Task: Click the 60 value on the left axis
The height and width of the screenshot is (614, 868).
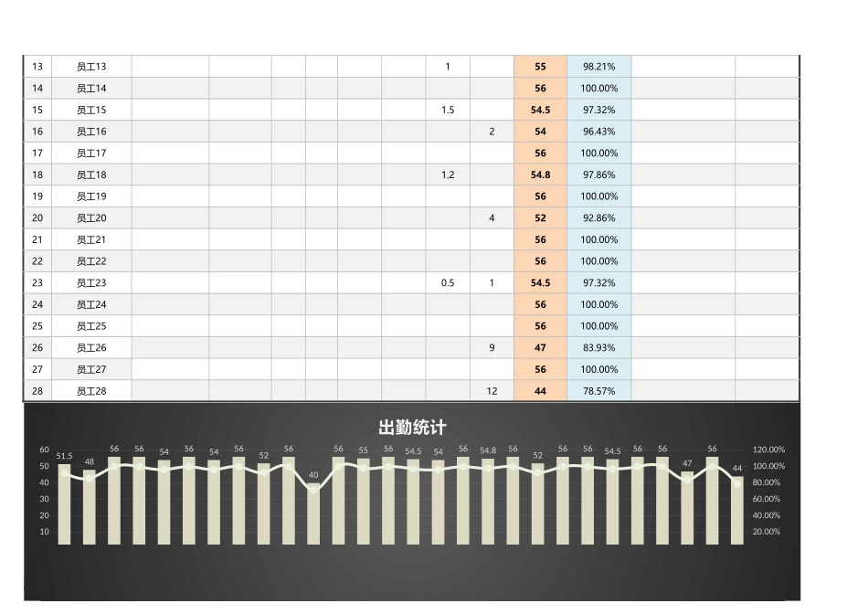Action: 42,450
